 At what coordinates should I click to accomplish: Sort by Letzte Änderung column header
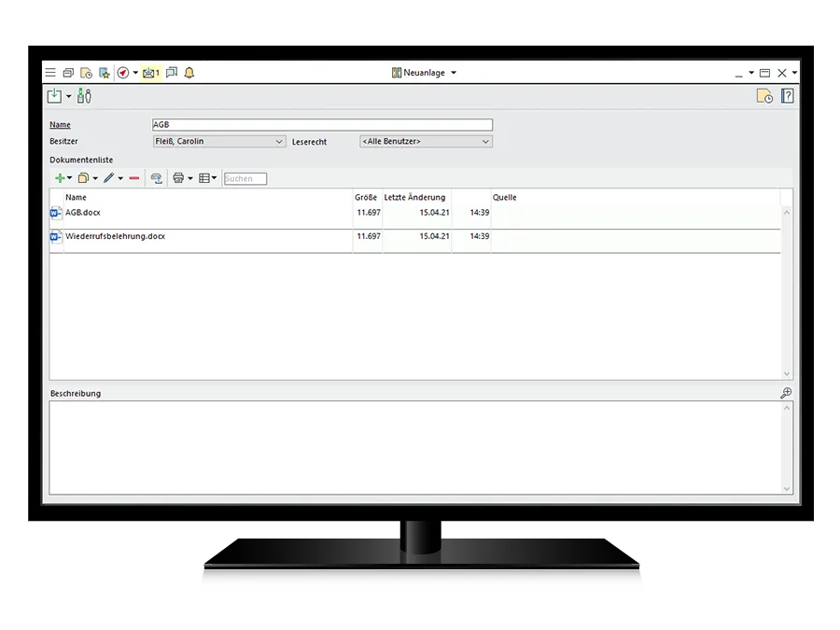[x=415, y=198]
